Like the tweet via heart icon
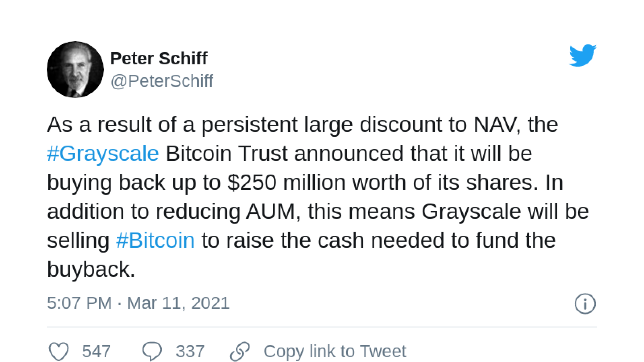Image resolution: width=644 pixels, height=362 pixels. pyautogui.click(x=59, y=351)
